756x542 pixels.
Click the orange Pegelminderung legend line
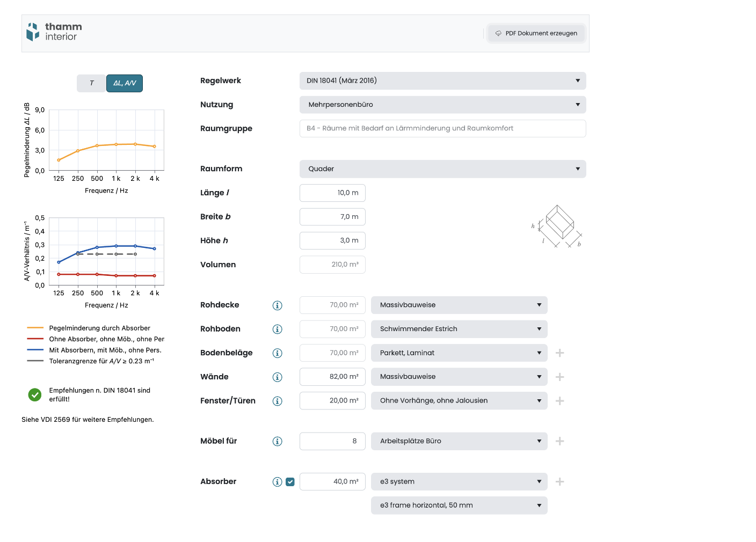[35, 328]
